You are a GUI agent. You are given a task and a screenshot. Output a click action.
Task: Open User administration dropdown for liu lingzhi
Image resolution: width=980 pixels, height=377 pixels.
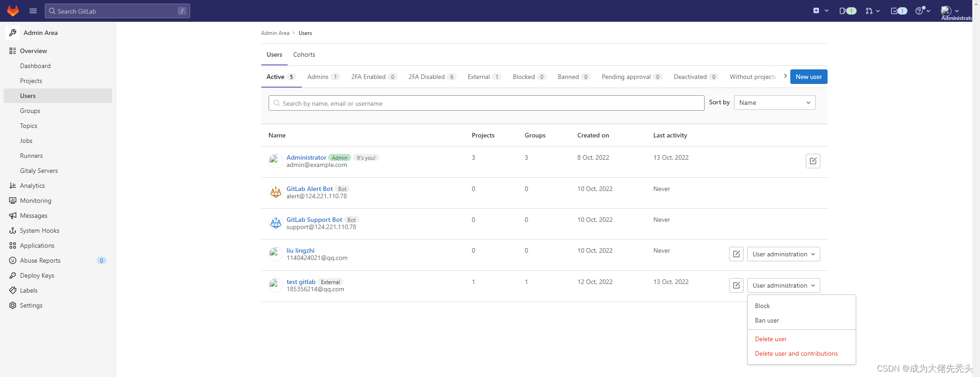[x=784, y=254]
